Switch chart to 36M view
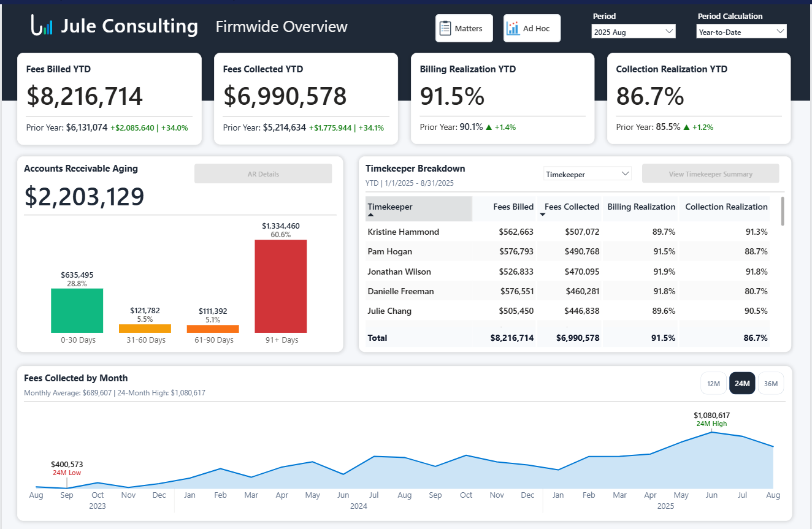The height and width of the screenshot is (529, 812). click(x=770, y=382)
